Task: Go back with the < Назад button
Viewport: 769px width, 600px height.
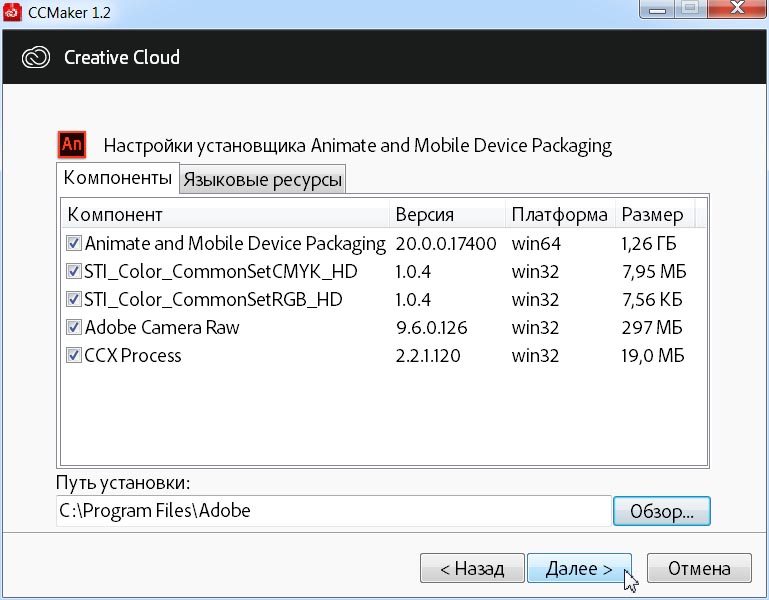Action: pos(472,568)
